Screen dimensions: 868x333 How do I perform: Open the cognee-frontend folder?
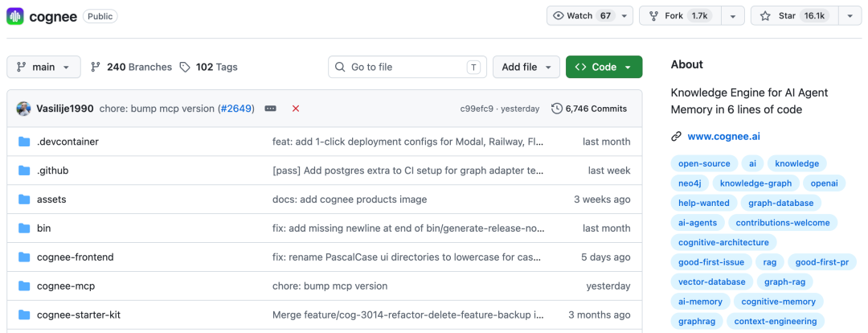(76, 257)
